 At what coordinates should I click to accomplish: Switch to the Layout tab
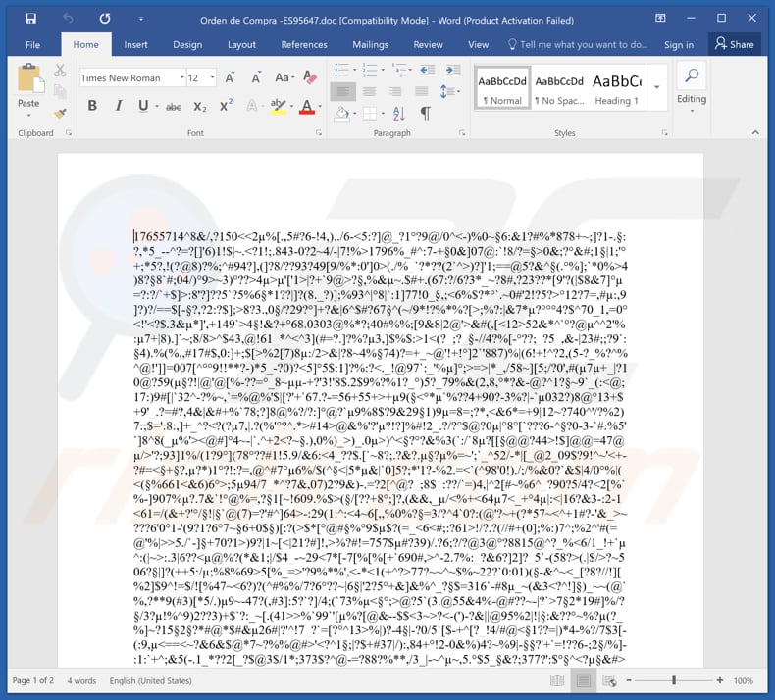point(241,44)
